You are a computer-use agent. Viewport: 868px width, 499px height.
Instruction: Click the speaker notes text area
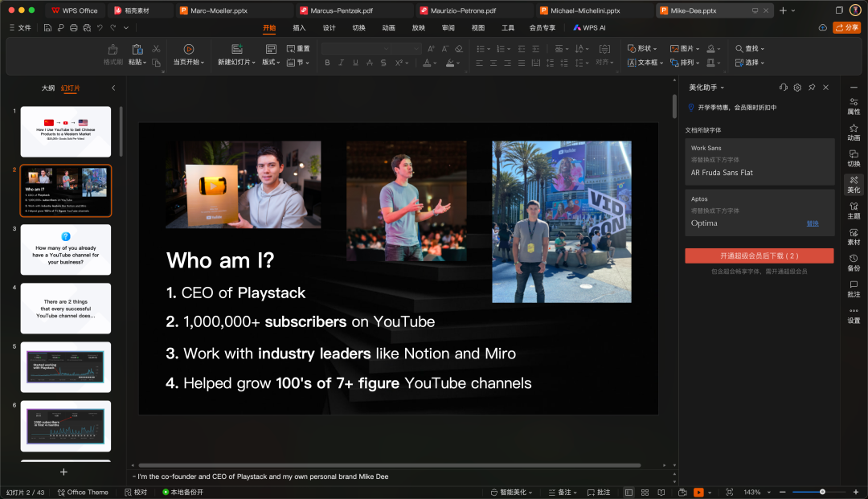tap(399, 477)
